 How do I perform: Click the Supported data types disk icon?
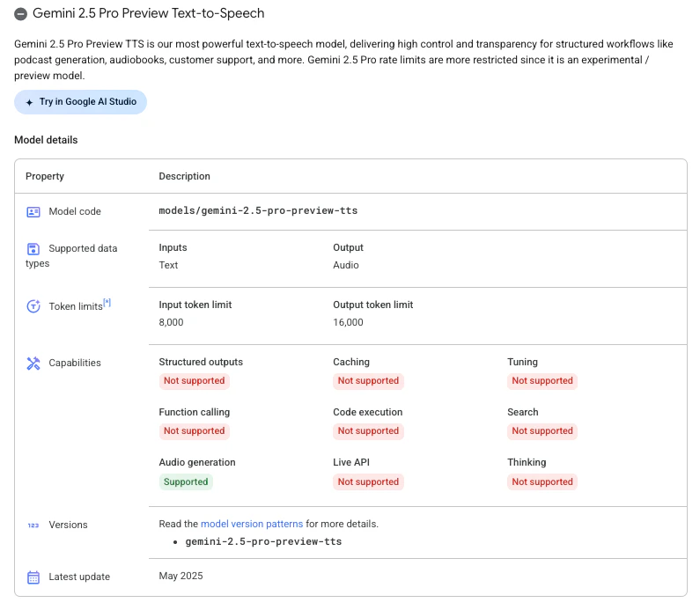tap(33, 249)
